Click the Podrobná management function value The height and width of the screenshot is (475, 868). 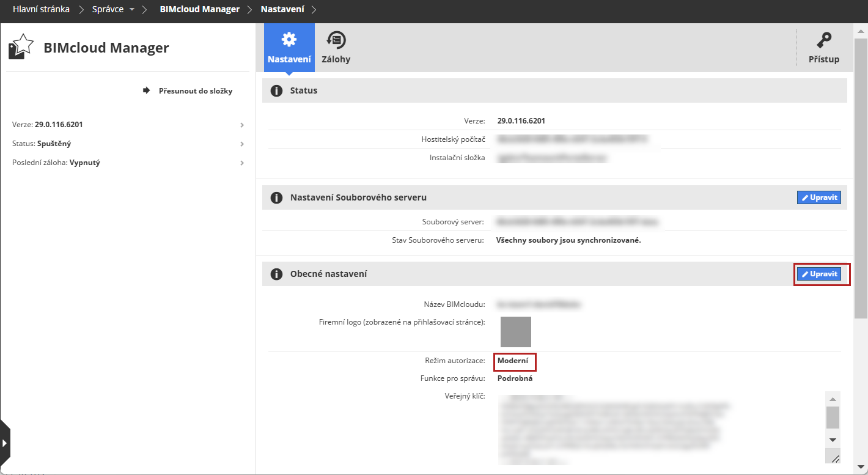click(515, 378)
